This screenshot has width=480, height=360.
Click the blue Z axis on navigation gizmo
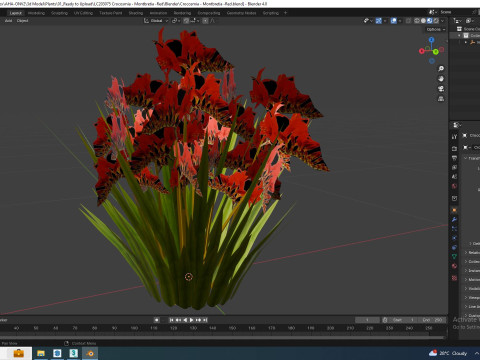[x=431, y=40]
